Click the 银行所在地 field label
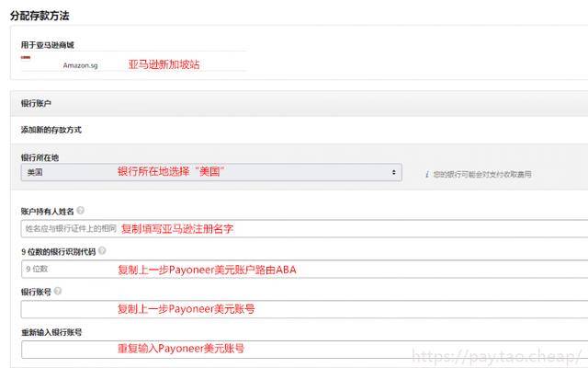 (x=40, y=157)
